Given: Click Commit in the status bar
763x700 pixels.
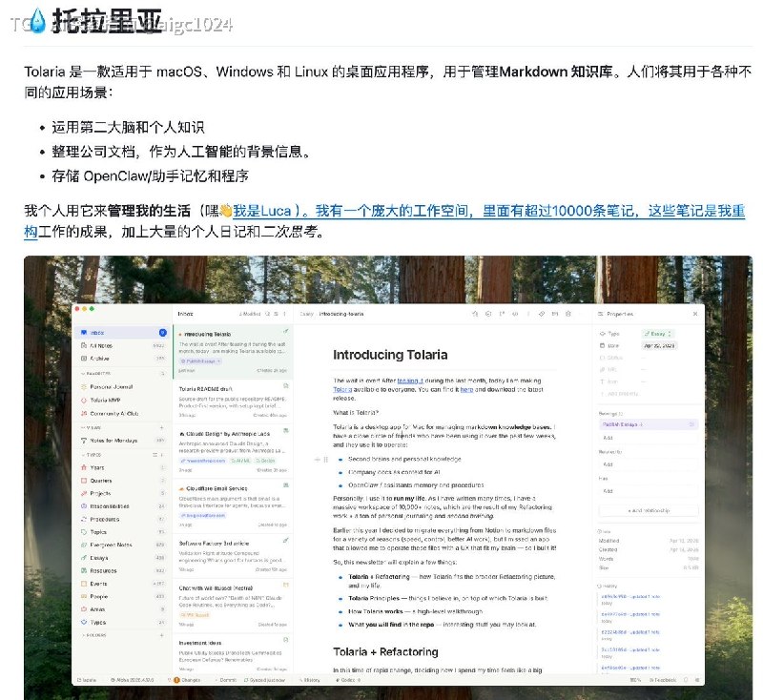Looking at the screenshot, I should point(226,680).
